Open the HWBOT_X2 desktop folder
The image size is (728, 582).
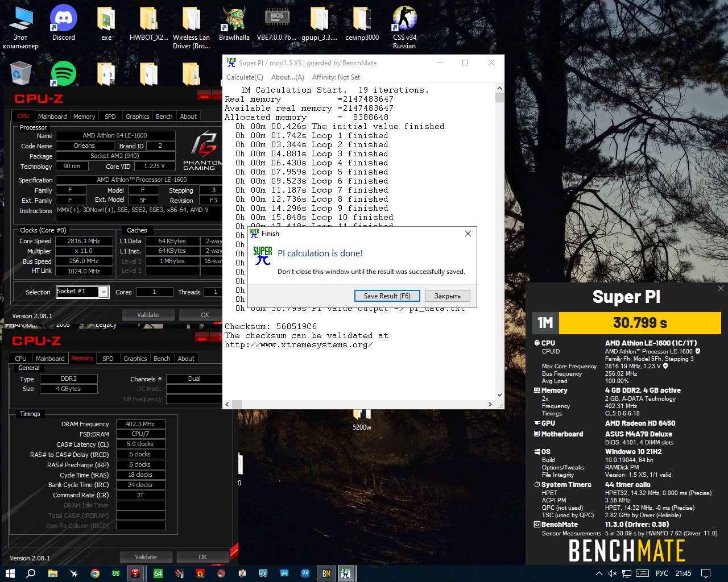click(x=149, y=23)
